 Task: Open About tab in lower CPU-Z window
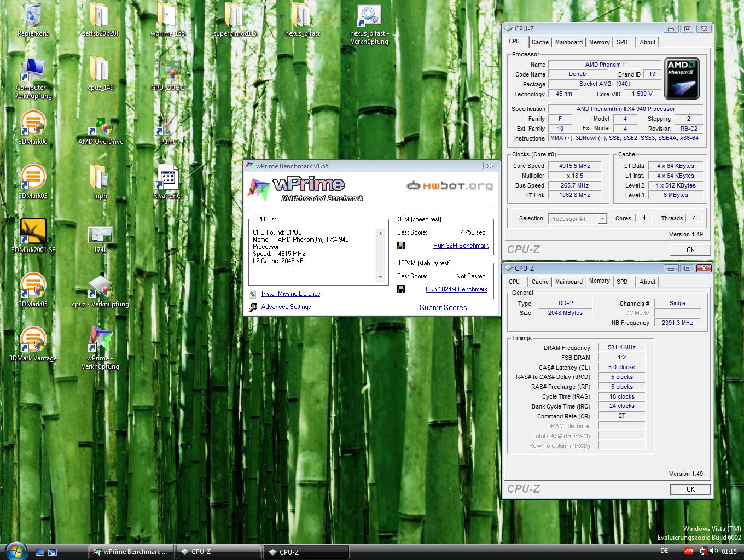tap(647, 282)
